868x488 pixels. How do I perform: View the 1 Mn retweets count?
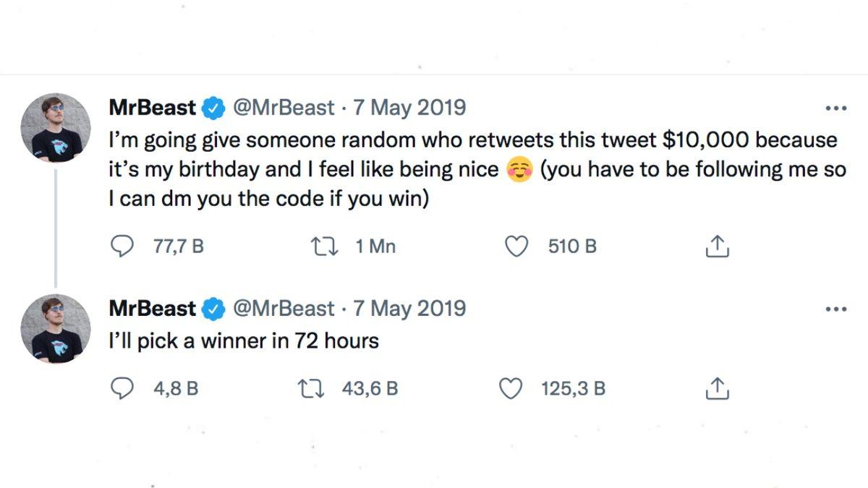click(375, 247)
